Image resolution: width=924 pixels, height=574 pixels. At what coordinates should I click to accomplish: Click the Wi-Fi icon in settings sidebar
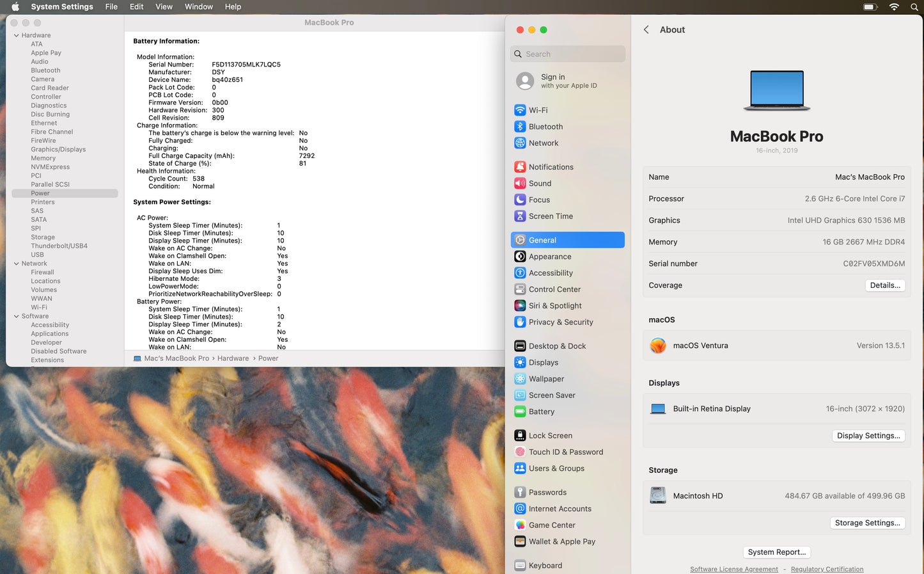click(x=520, y=110)
